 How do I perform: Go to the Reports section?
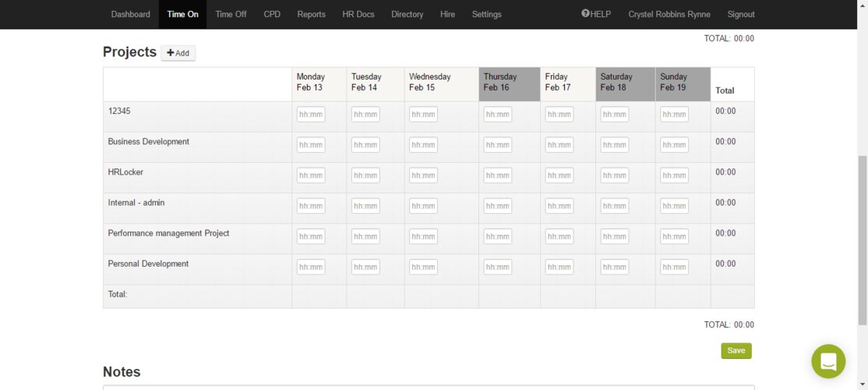tap(311, 14)
